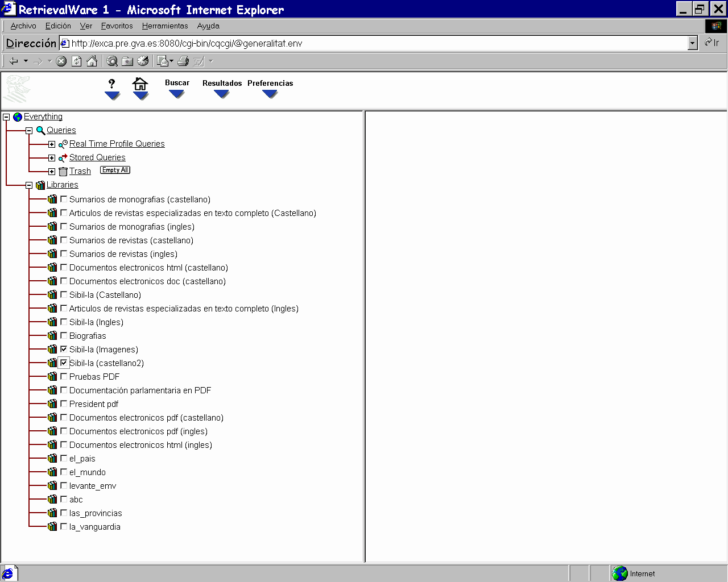Screen dimensions: 728x582
Task: Open the Favorites folder toolbar icon
Action: click(127, 61)
